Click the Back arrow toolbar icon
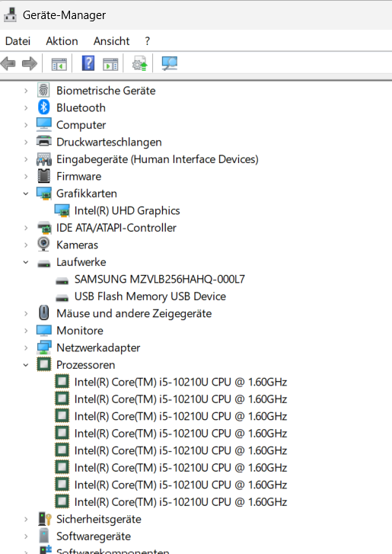The image size is (392, 554). 8,63
